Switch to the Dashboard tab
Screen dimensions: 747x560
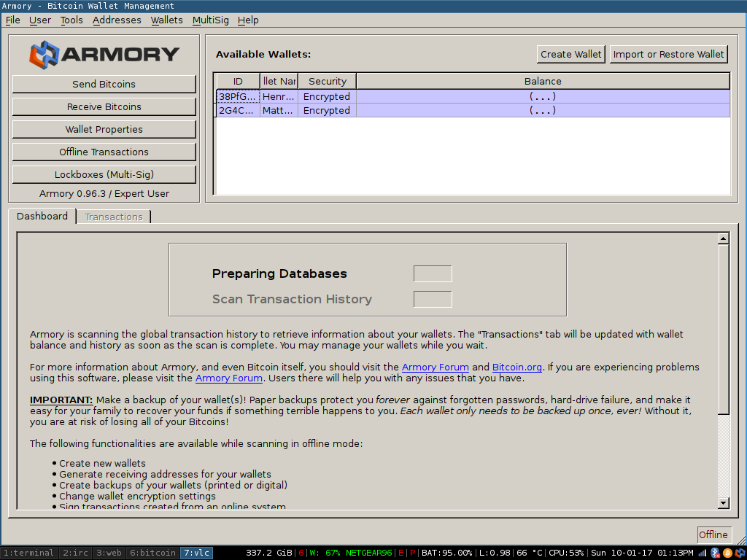point(42,216)
